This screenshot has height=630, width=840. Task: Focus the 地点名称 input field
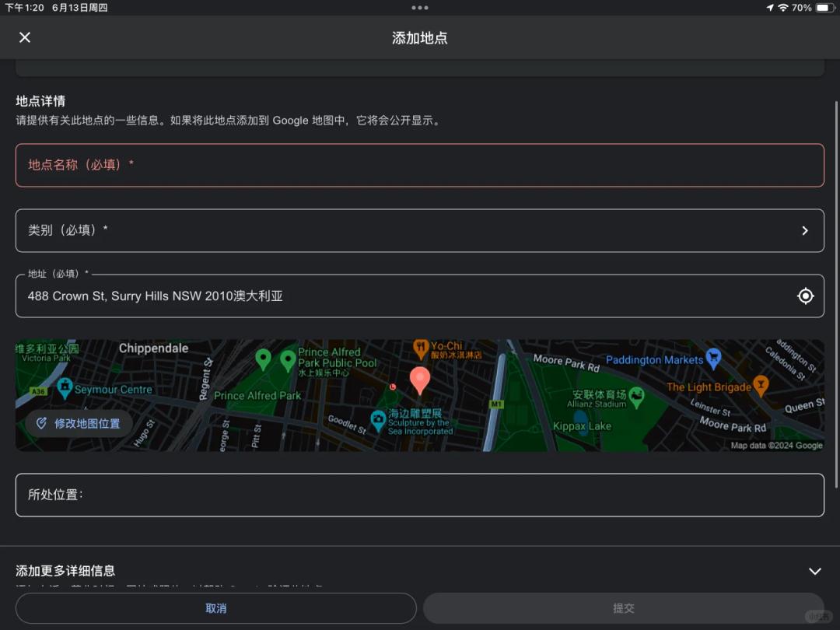[419, 165]
